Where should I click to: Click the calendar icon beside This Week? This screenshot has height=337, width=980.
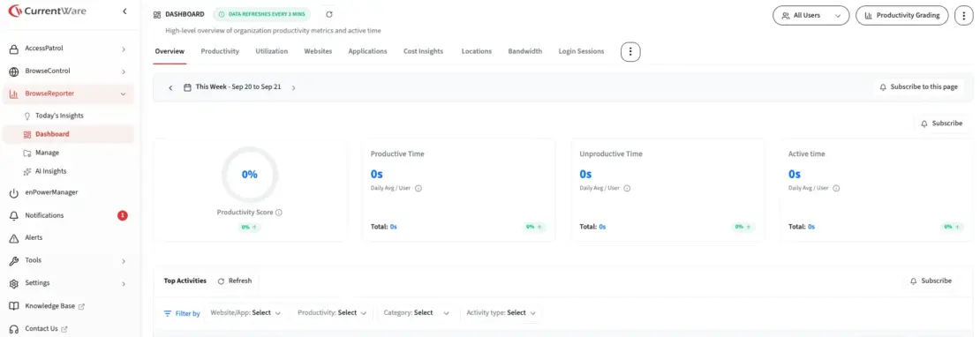tap(187, 87)
